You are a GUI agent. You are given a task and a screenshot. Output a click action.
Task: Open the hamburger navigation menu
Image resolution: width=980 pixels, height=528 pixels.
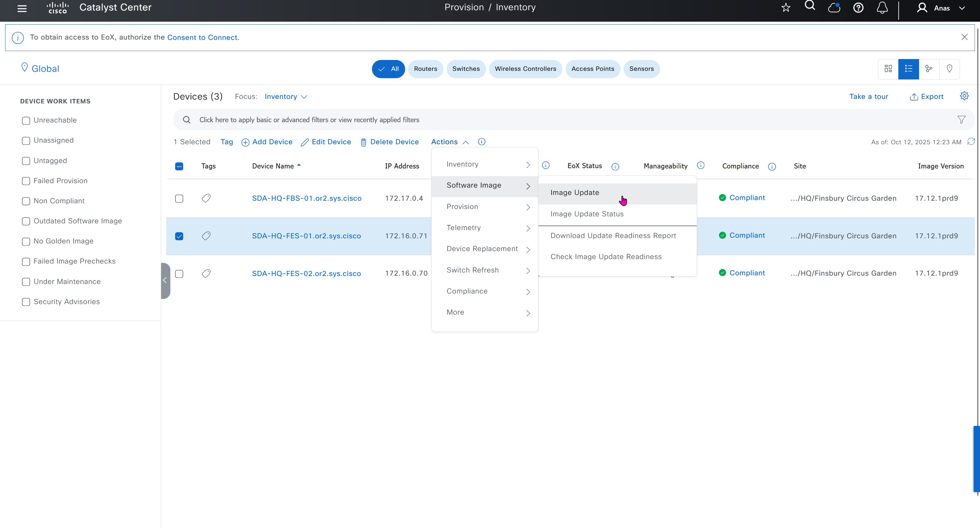point(22,8)
